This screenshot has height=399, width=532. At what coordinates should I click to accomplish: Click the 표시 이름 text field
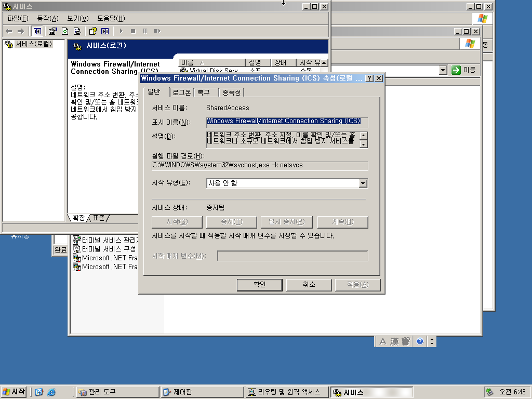[287, 122]
